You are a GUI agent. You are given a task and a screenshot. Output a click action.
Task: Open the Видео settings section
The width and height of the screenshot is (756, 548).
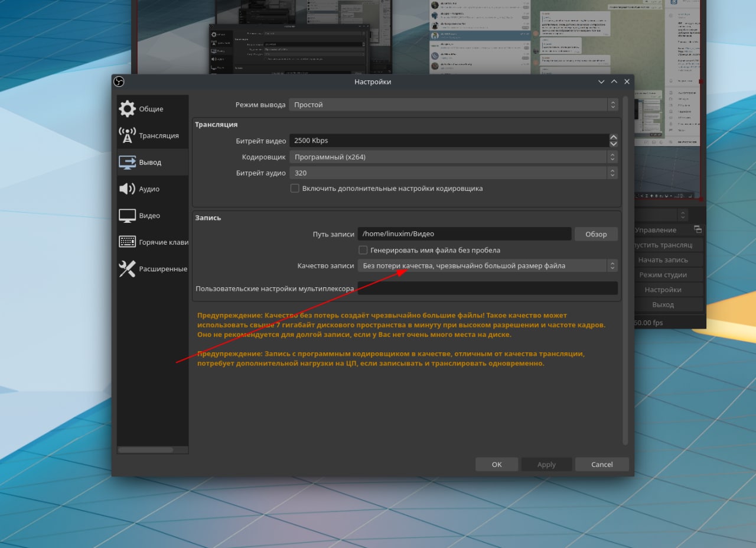(x=152, y=216)
